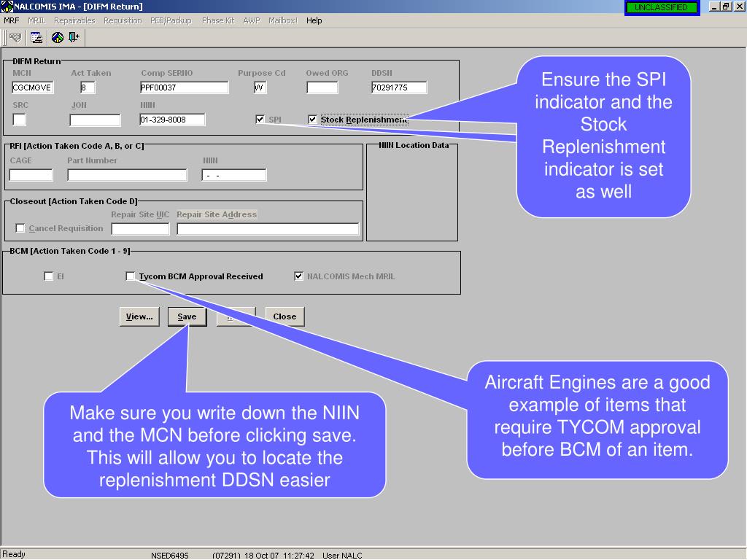Image resolution: width=747 pixels, height=560 pixels.
Task: Open the MRIL menu
Action: (x=36, y=20)
